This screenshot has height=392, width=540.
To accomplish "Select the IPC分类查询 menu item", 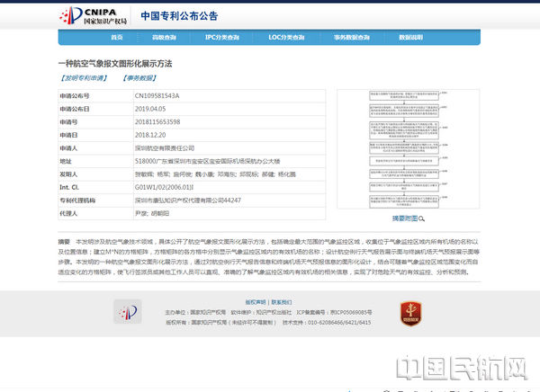I will point(222,38).
